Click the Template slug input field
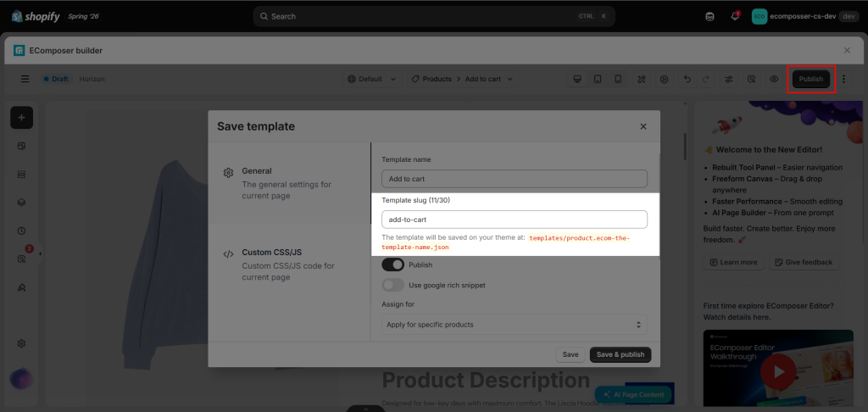 pos(515,220)
